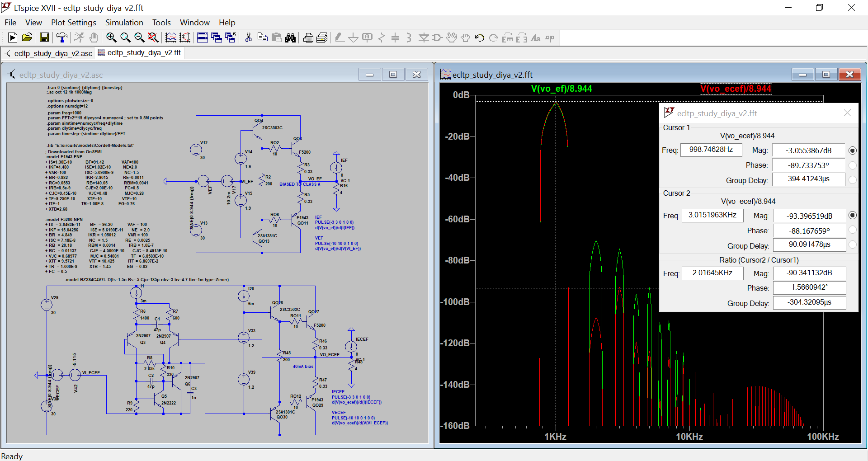The width and height of the screenshot is (868, 461).
Task: Select Cursor 1 Group Delay radio button
Action: [x=853, y=180]
